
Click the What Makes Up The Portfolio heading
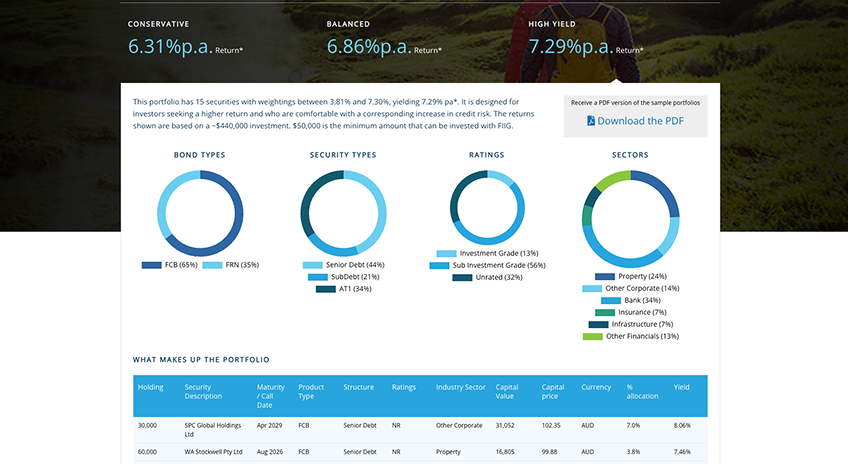[201, 360]
